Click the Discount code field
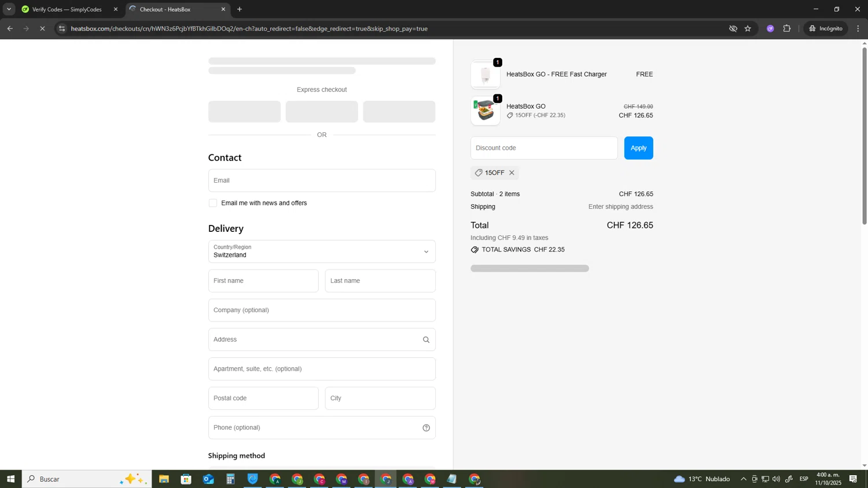Image resolution: width=868 pixels, height=488 pixels. click(544, 148)
